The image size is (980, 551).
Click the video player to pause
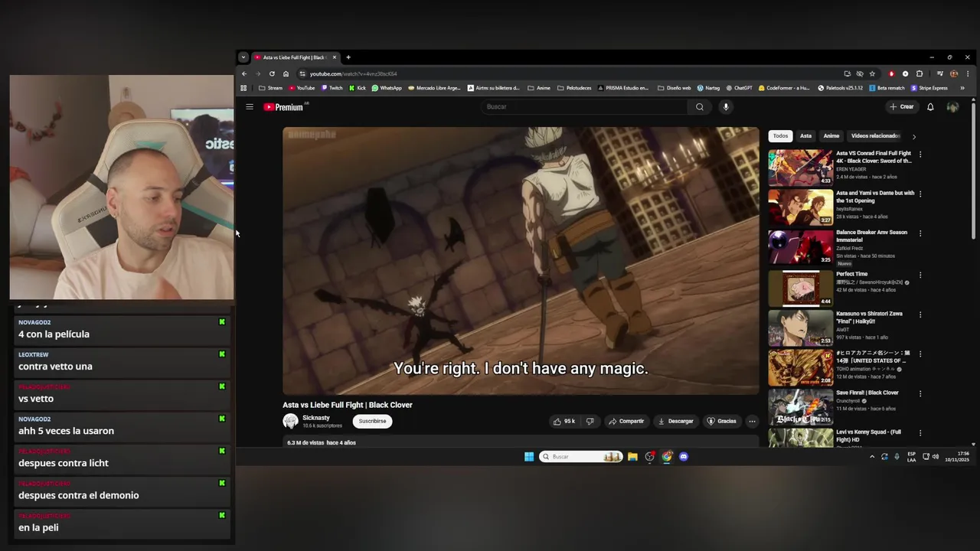tap(521, 261)
